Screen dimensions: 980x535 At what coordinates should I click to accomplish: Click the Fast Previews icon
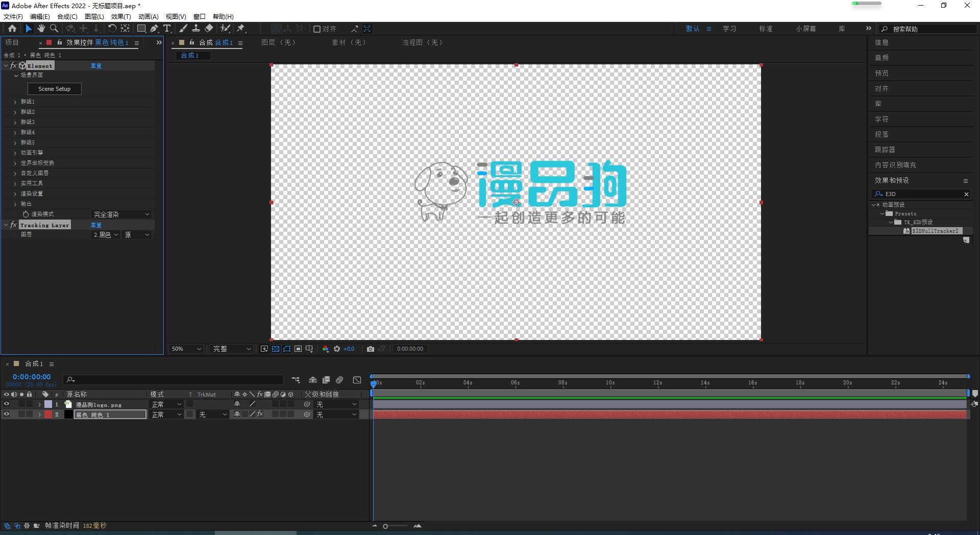[264, 349]
